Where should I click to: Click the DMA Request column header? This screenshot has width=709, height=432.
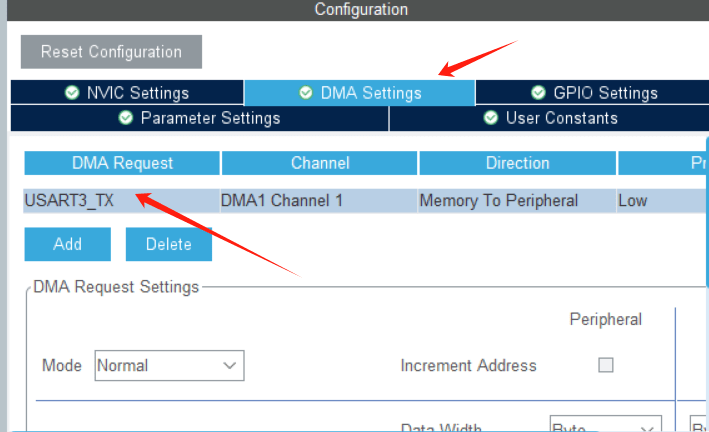[x=122, y=163]
